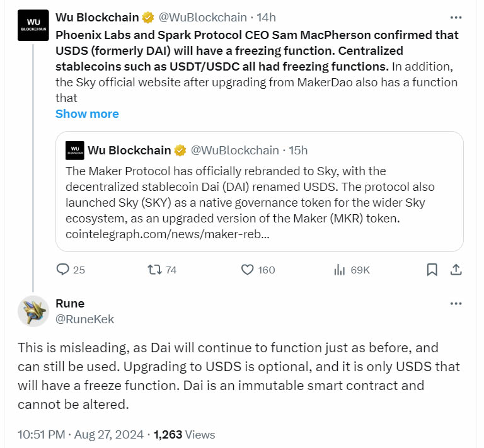Like the Wu Blockchain tweet
This screenshot has height=448, width=484.
tap(248, 270)
